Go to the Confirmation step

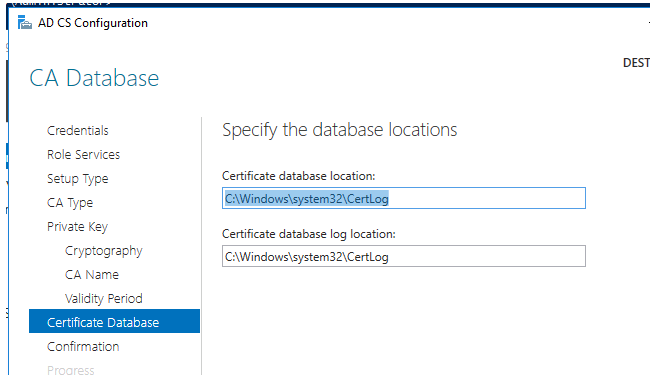[x=83, y=346]
